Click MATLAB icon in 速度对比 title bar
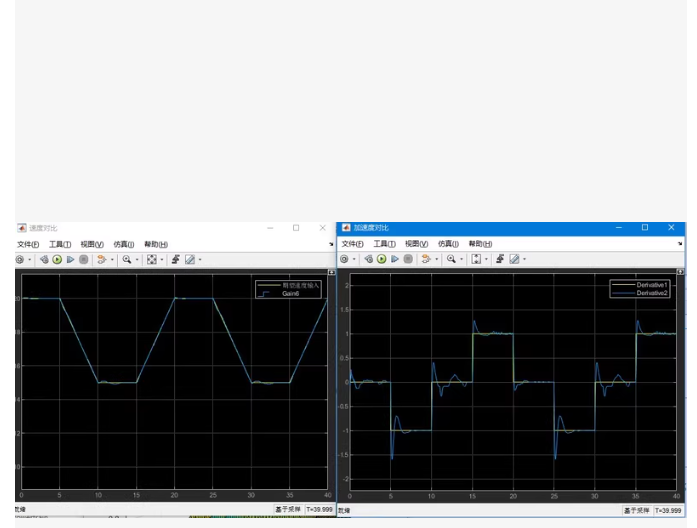The image size is (697, 528). tap(22, 228)
